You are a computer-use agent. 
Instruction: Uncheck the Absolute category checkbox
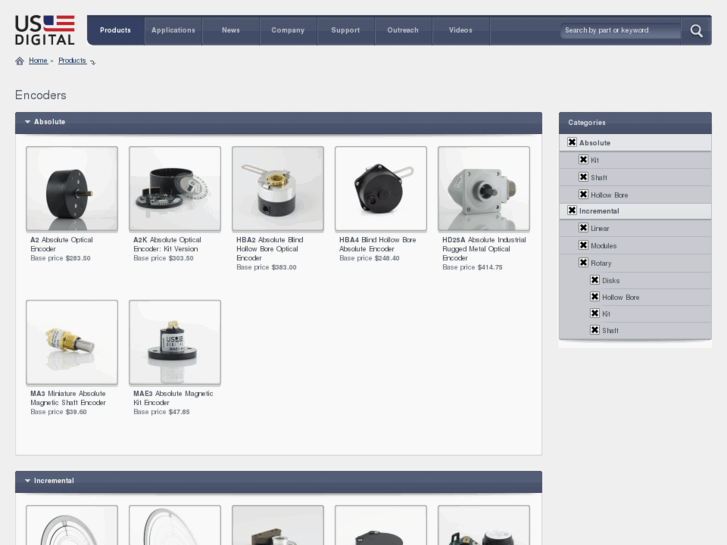point(572,143)
